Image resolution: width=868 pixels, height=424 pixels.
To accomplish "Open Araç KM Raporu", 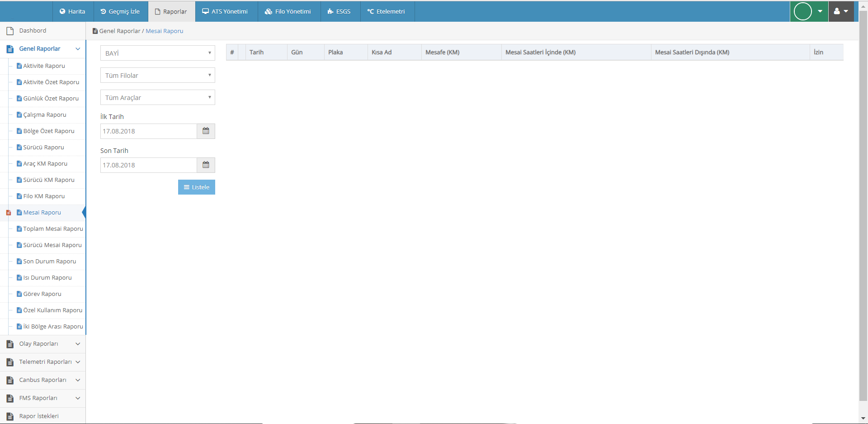I will click(45, 163).
